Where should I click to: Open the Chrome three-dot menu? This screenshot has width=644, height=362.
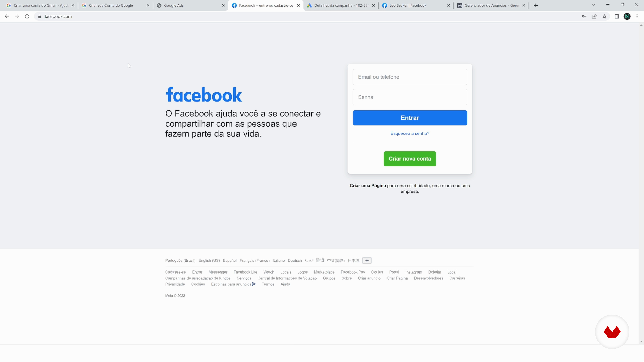point(637,16)
